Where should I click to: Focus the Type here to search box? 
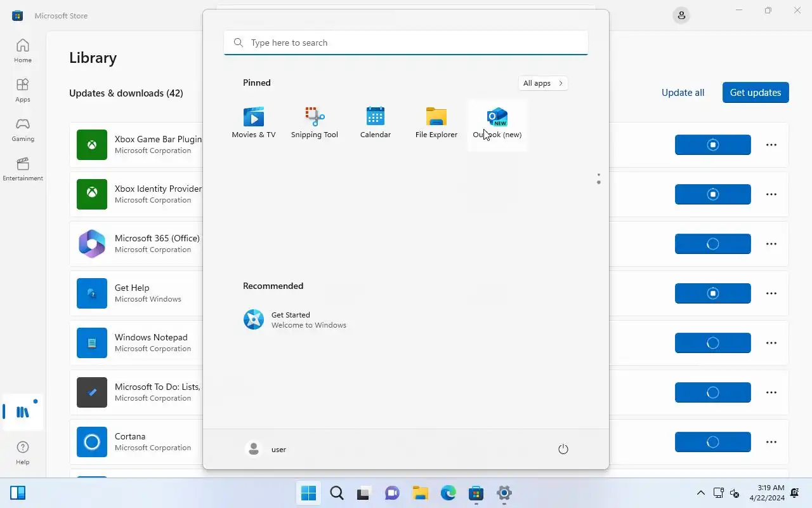tap(406, 43)
